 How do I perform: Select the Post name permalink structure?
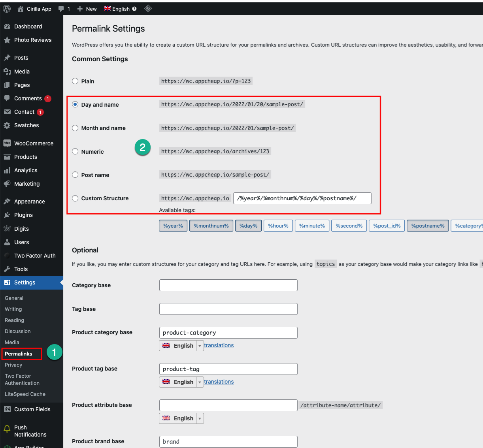pos(75,175)
